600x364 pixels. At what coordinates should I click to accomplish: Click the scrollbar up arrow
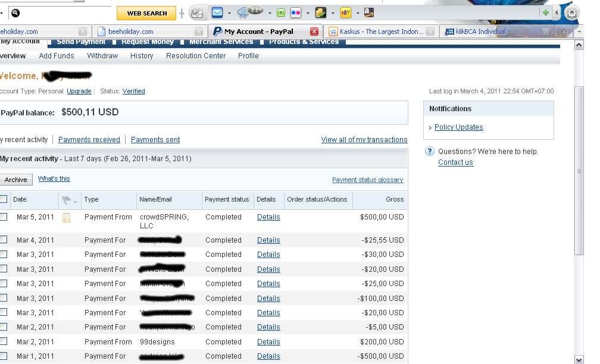point(579,45)
